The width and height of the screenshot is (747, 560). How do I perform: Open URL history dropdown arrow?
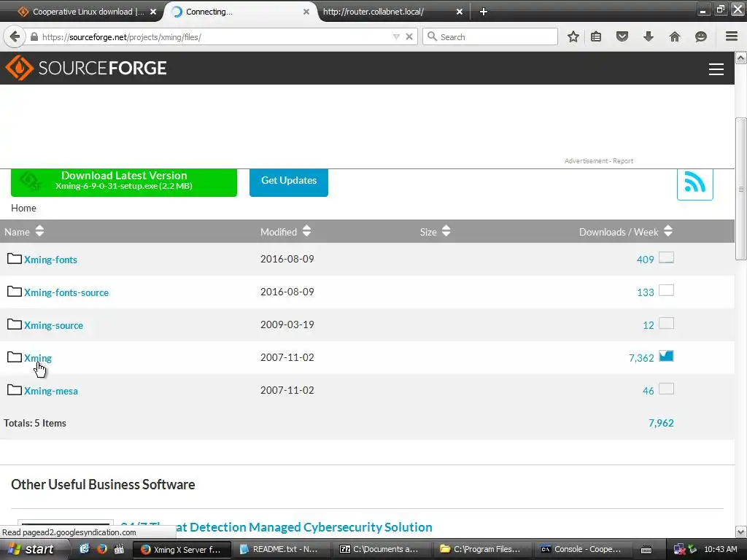[x=396, y=36]
